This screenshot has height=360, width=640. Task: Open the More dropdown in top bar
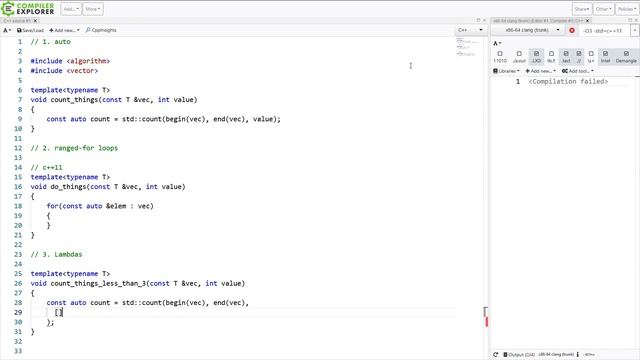(x=93, y=9)
